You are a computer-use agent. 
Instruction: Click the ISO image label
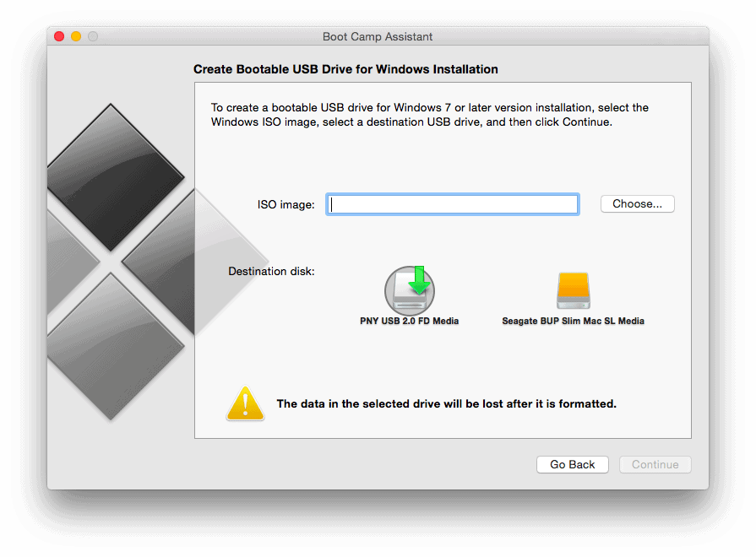(x=286, y=203)
